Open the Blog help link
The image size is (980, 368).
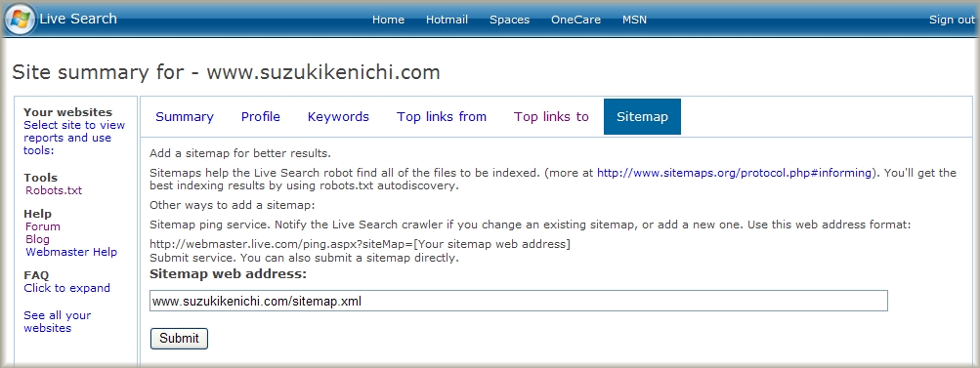pos(37,239)
